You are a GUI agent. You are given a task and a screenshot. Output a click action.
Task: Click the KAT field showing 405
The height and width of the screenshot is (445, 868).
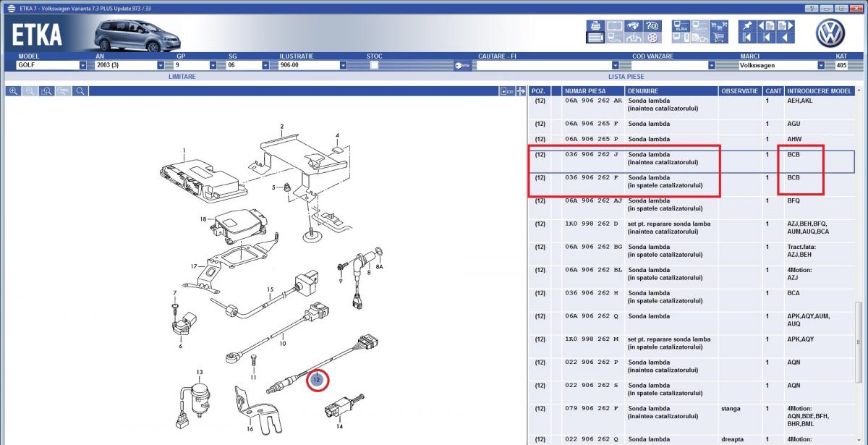tap(841, 65)
